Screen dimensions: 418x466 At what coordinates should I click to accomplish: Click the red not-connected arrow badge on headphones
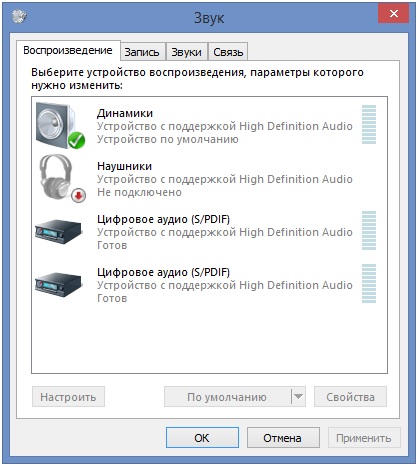click(78, 196)
